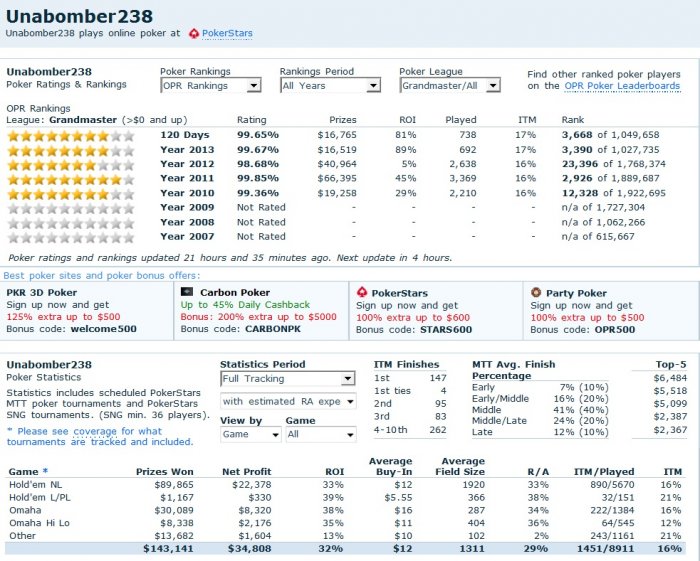Screen dimensions: 700x561
Task: Click rank 2,926 of 1,889,687
Action: pos(610,179)
